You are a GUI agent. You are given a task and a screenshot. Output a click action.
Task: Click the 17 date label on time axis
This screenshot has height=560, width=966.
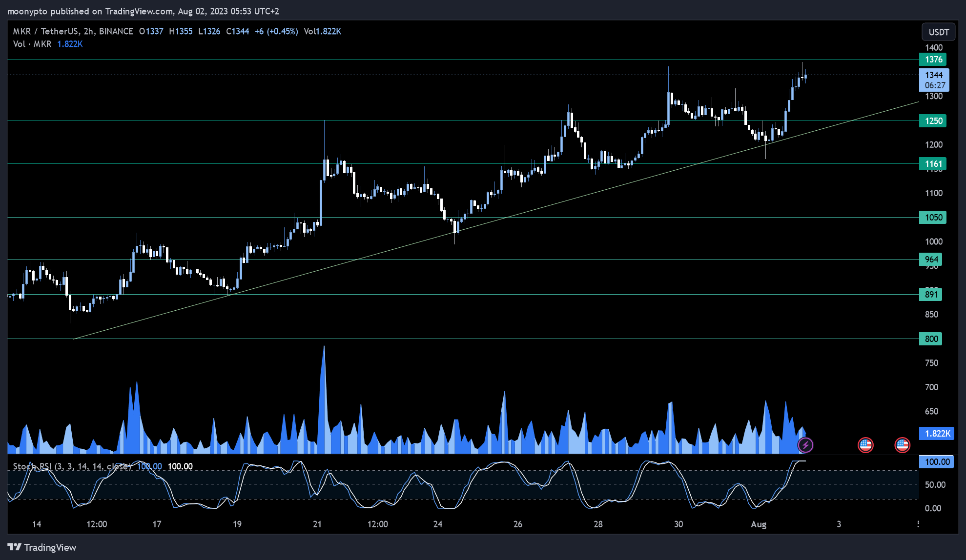157,524
